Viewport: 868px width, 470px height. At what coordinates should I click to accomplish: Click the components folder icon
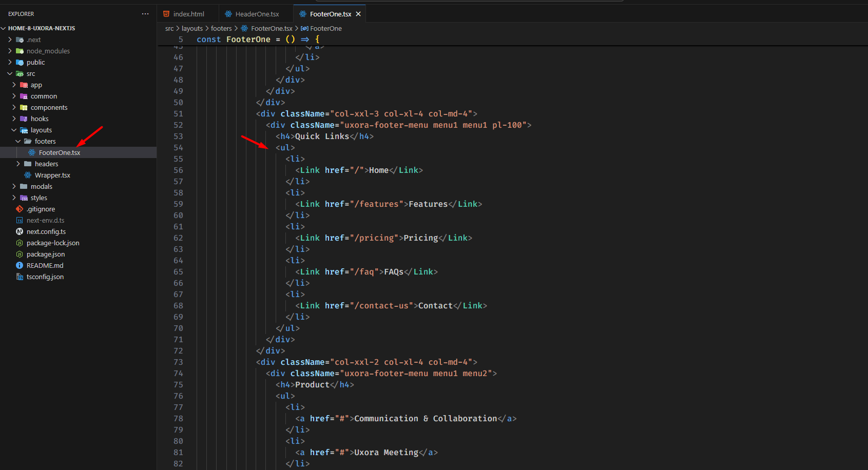click(24, 107)
